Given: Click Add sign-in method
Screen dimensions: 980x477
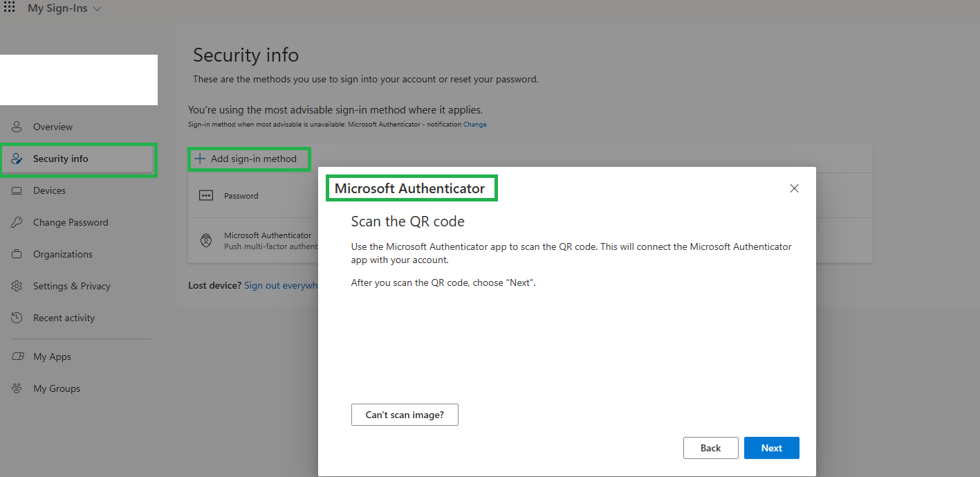Looking at the screenshot, I should [246, 159].
